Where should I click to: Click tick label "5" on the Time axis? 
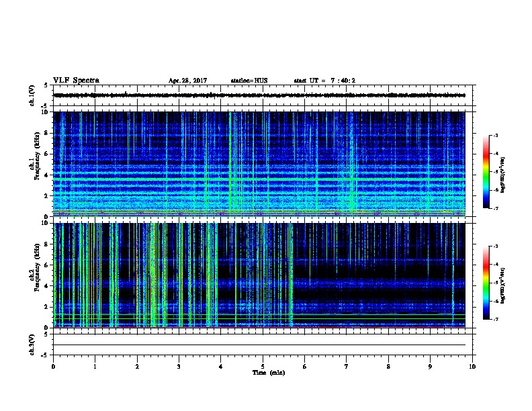(263, 367)
